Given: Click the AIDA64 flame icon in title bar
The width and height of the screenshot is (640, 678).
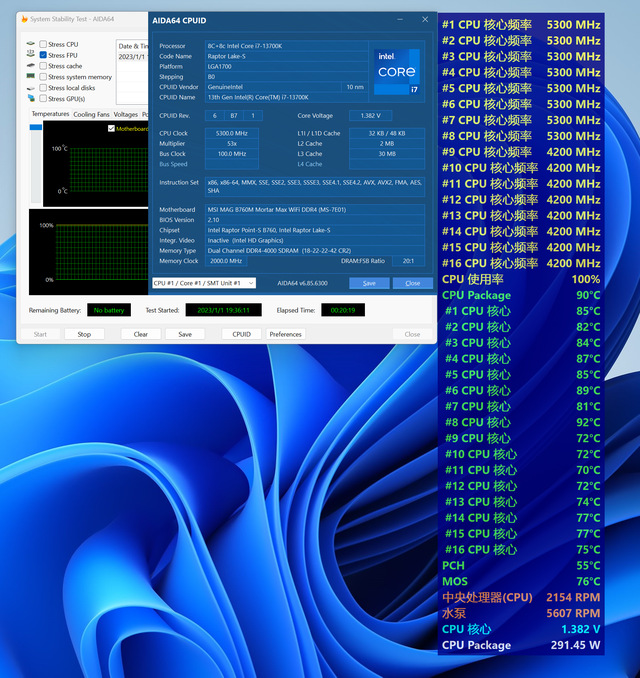Looking at the screenshot, I should (x=23, y=20).
